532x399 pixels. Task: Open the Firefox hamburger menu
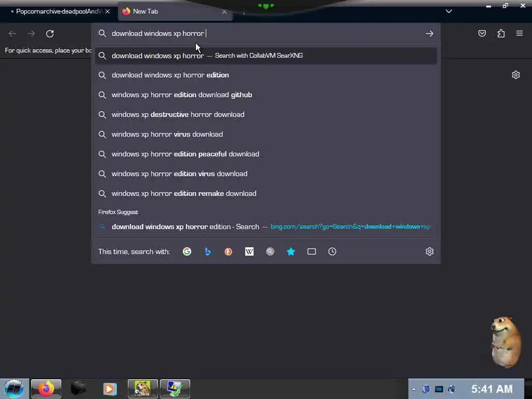520,33
